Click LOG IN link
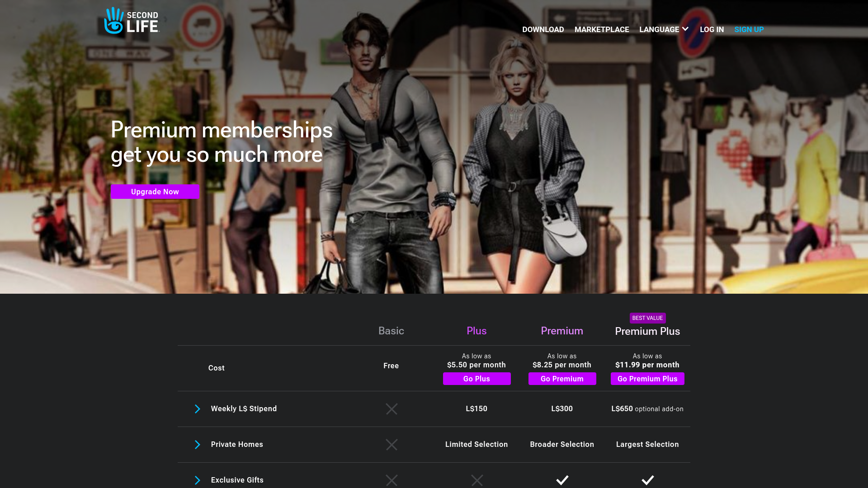 (712, 29)
